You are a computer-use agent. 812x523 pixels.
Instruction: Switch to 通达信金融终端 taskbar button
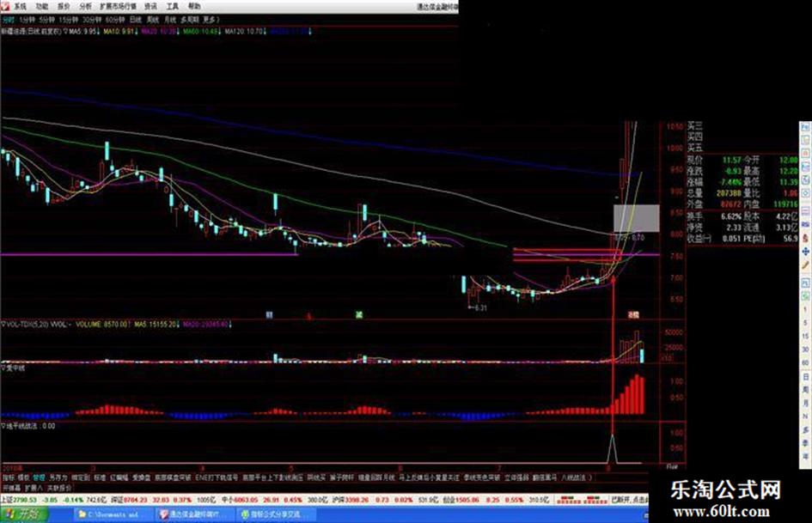point(193,514)
